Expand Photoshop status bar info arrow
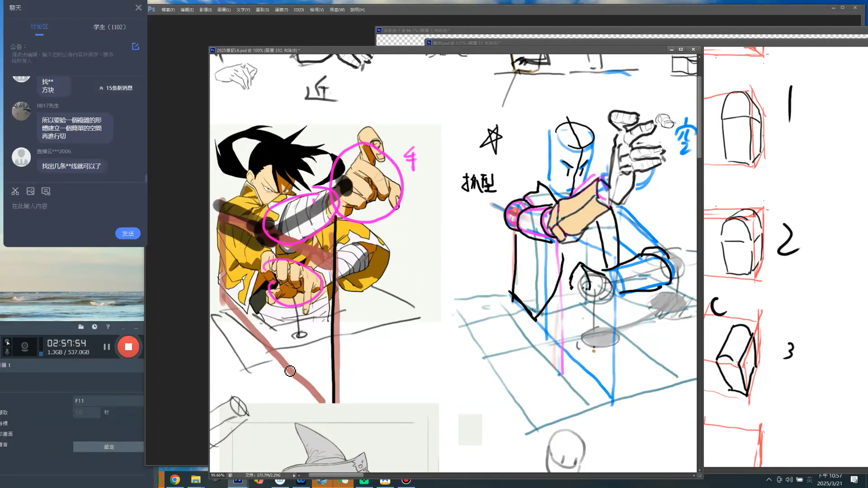This screenshot has width=868, height=488. 294,475
